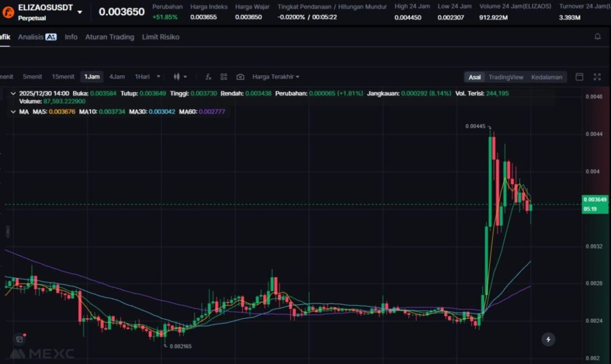This screenshot has width=611, height=364.
Task: Take a chart snapshot with camera icon
Action: [240, 77]
